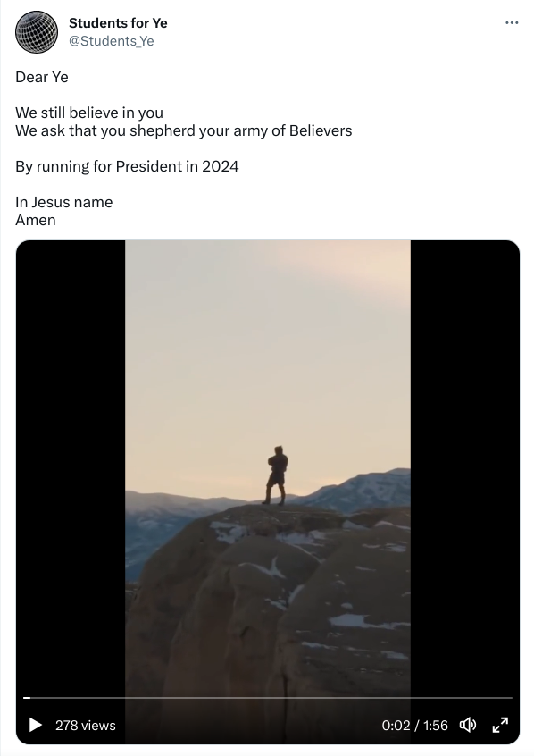Click the 'In Jesus name' text line
This screenshot has width=534, height=756.
coord(64,202)
